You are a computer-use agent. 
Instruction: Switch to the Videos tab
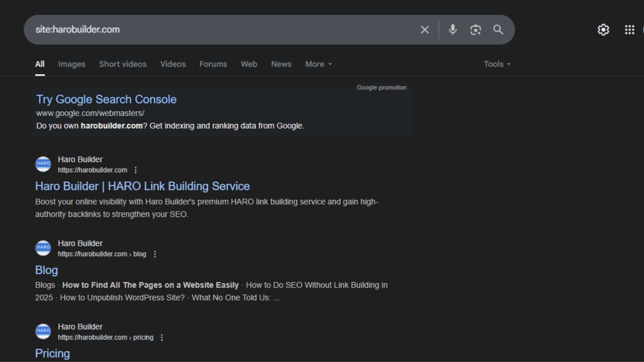click(173, 64)
